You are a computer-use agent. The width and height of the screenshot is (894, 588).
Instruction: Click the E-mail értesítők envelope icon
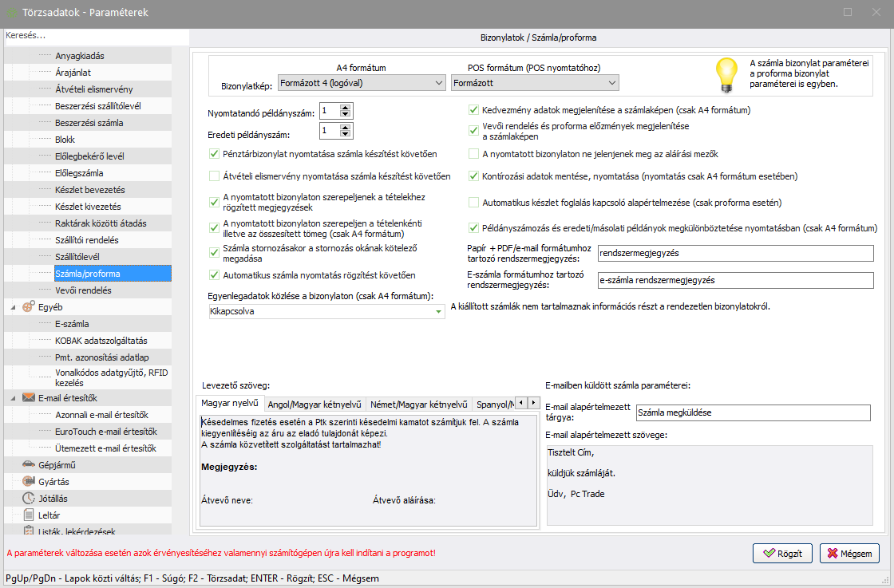coord(28,397)
